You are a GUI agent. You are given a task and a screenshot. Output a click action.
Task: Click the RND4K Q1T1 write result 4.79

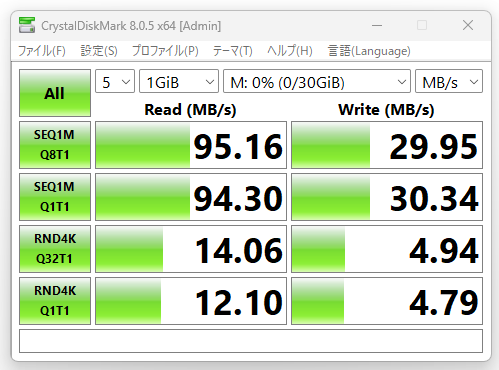click(x=387, y=301)
